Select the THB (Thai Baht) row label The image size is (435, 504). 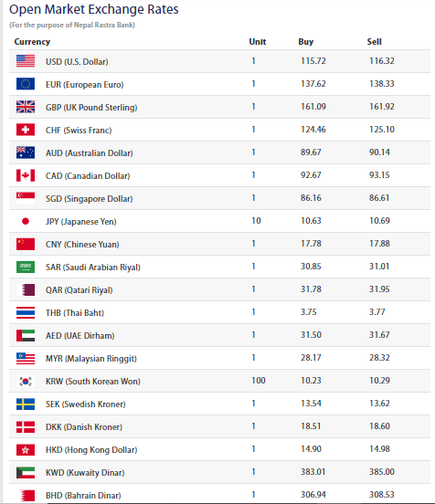tap(75, 313)
